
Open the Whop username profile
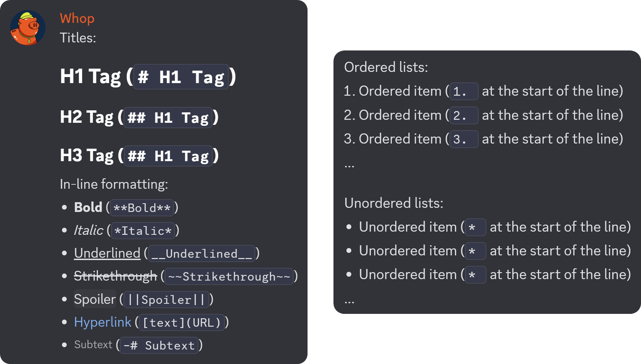coord(77,18)
